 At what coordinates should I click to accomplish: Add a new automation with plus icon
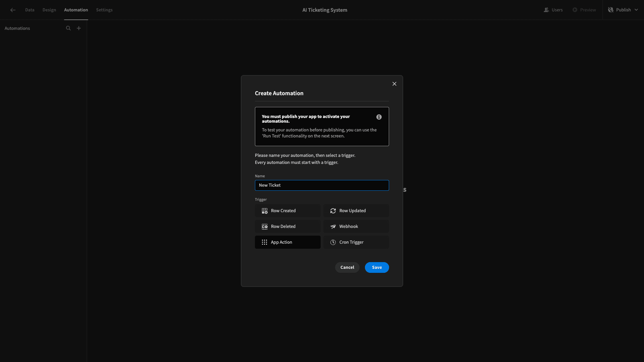(79, 28)
